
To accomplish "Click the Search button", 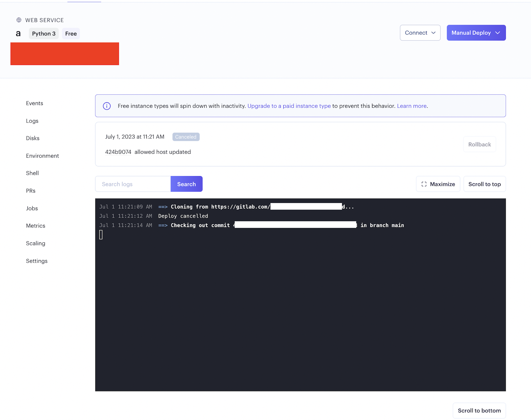I will point(186,184).
